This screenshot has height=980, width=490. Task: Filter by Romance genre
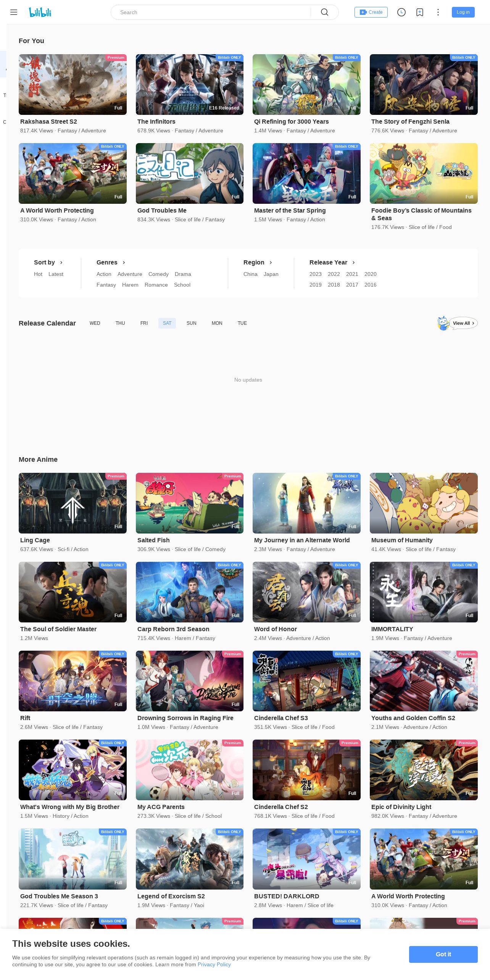156,285
